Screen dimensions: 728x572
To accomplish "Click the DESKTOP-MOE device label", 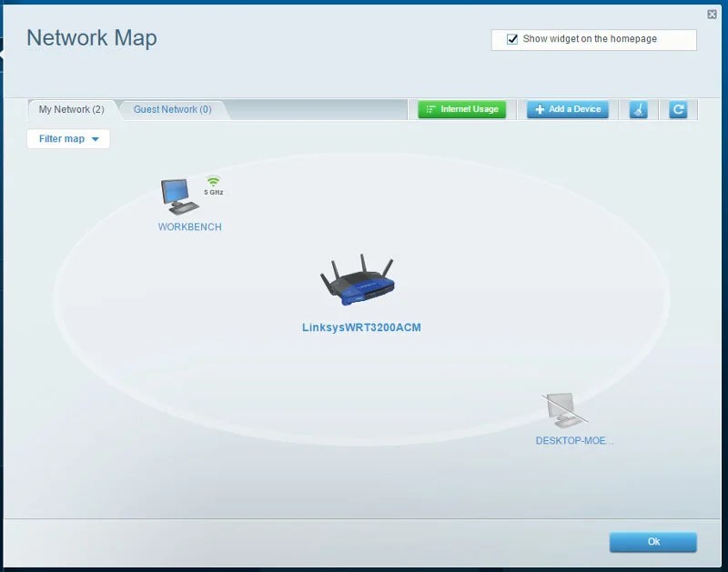I will [574, 441].
